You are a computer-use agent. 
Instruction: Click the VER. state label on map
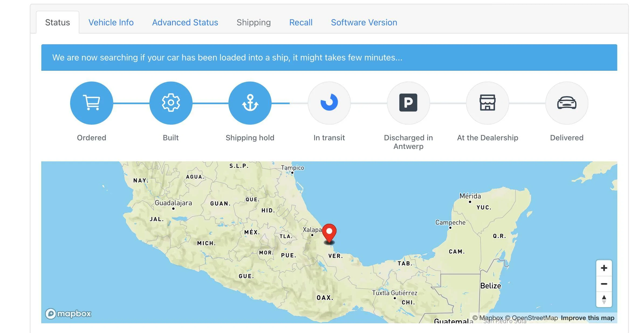point(335,256)
